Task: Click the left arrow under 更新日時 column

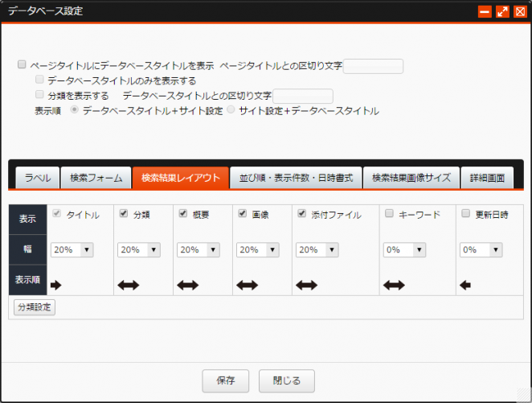Action: point(465,286)
